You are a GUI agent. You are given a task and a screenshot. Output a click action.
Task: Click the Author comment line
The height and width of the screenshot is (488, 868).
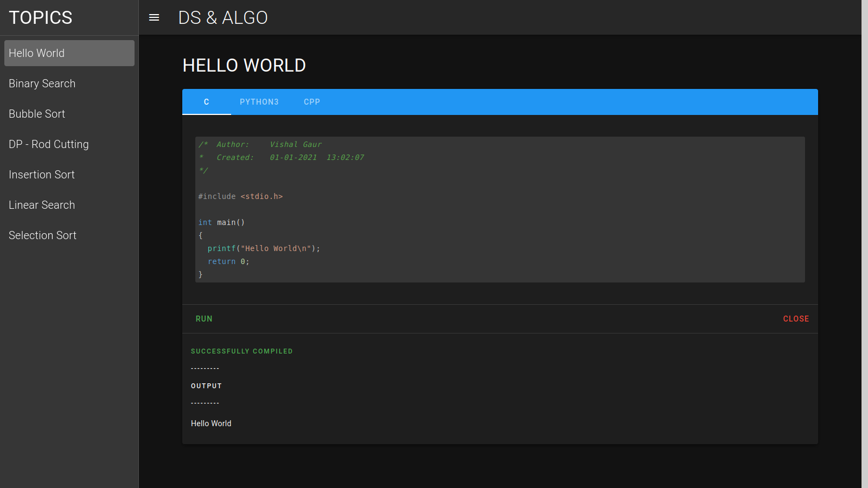(260, 144)
